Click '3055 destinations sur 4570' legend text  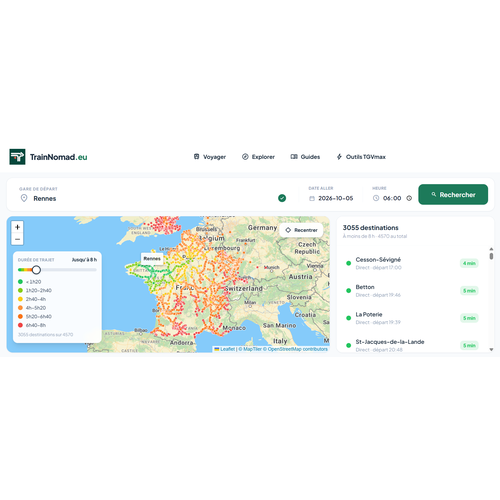click(46, 334)
